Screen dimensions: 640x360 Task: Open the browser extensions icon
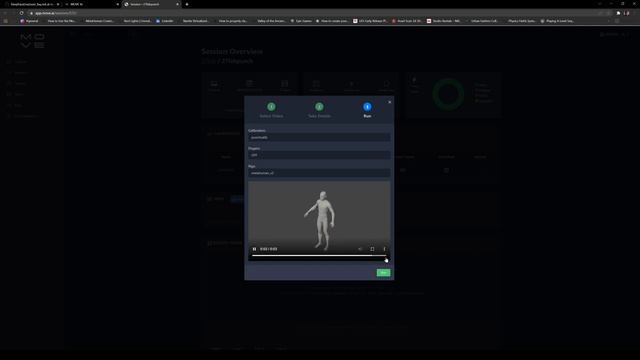coord(618,13)
